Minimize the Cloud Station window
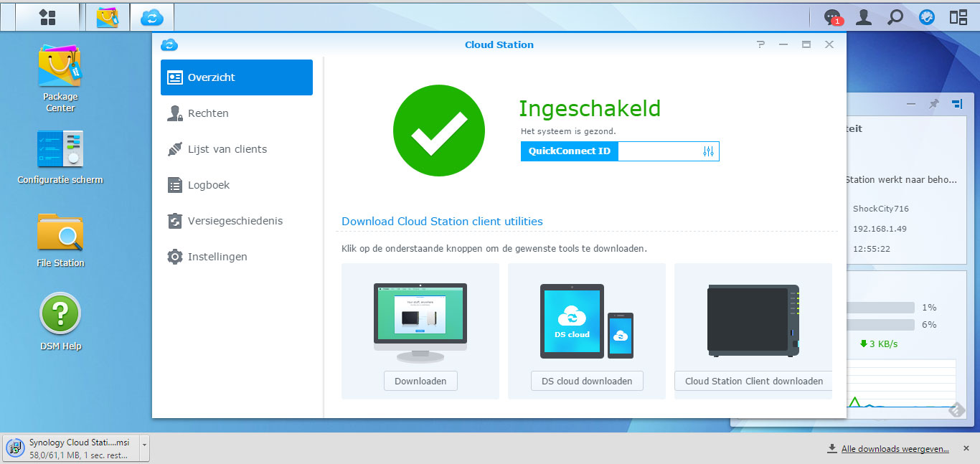The height and width of the screenshot is (464, 980). [783, 44]
